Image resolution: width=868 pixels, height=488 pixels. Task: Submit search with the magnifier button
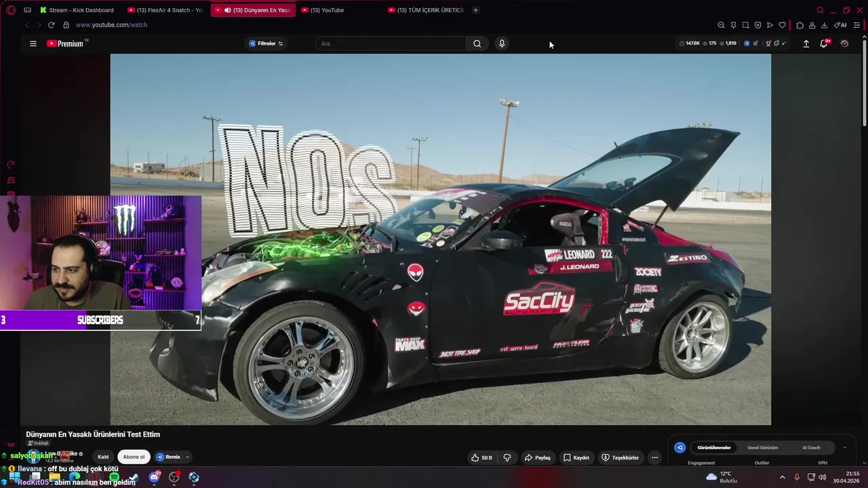point(477,43)
